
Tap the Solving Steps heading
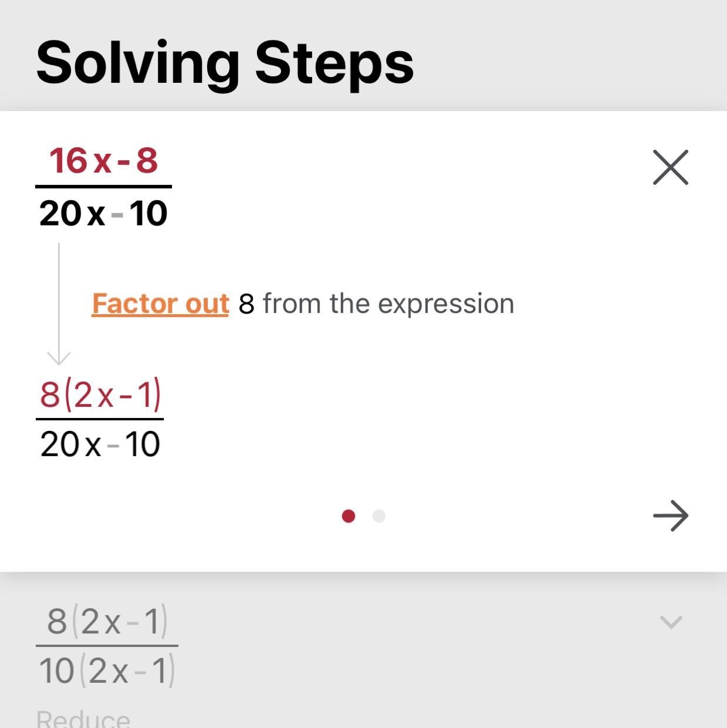(225, 63)
